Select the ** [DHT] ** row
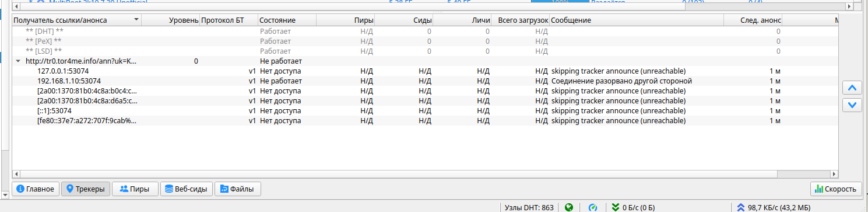Viewport: 868px width, 212px height. click(425, 31)
